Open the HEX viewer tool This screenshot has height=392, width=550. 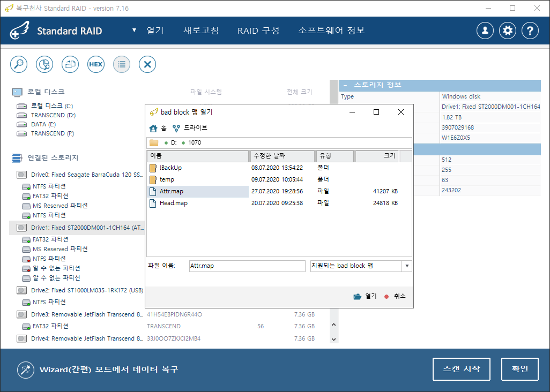(96, 64)
